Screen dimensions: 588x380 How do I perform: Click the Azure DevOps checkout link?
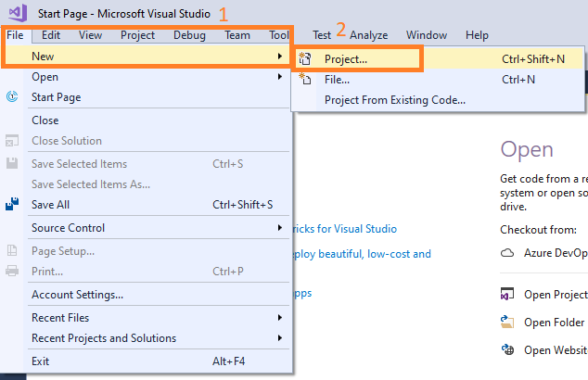[x=556, y=253]
